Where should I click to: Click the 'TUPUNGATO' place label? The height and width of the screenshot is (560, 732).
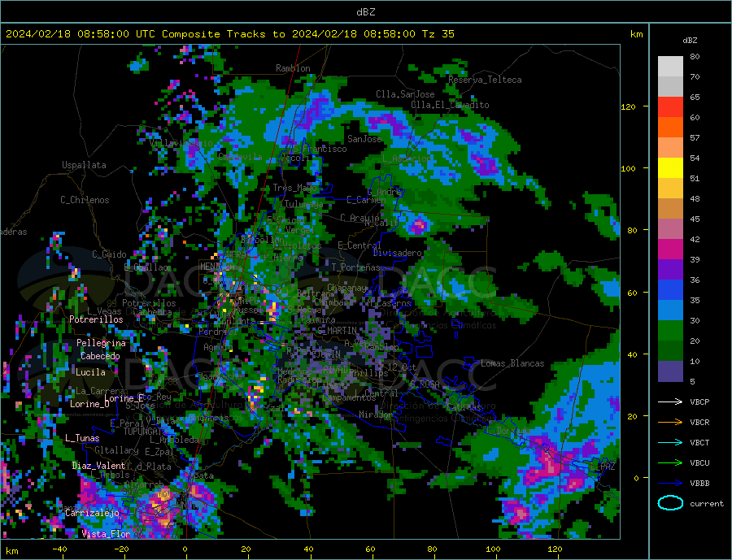coord(146,432)
